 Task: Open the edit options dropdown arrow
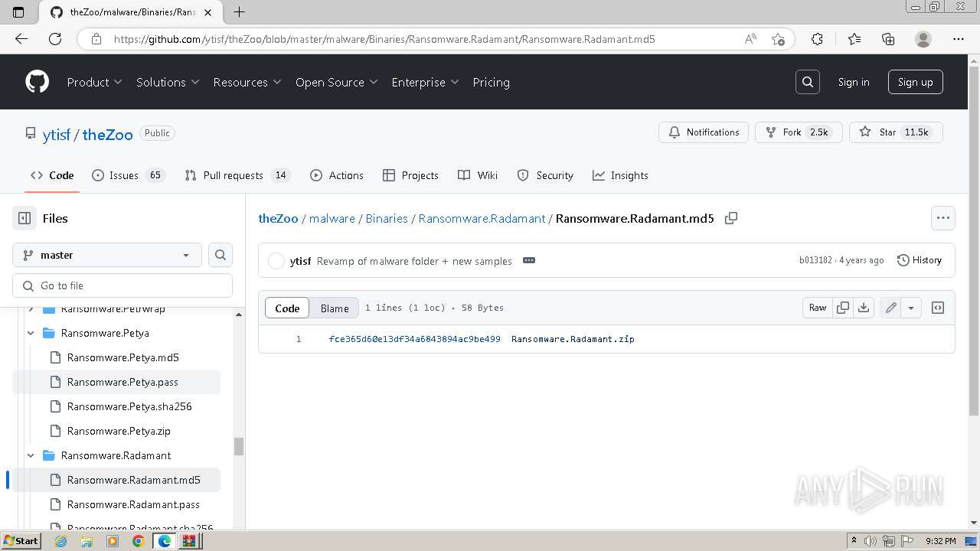tap(910, 308)
